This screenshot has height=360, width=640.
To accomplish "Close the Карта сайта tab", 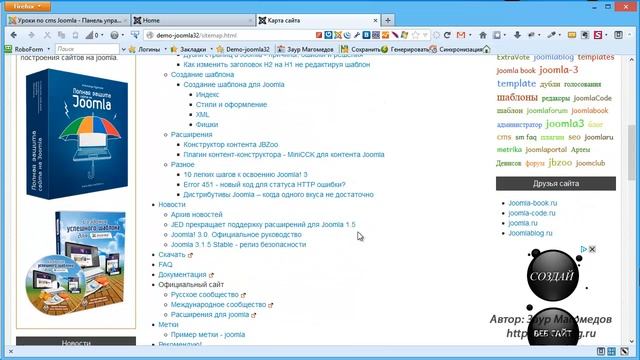I will point(376,20).
